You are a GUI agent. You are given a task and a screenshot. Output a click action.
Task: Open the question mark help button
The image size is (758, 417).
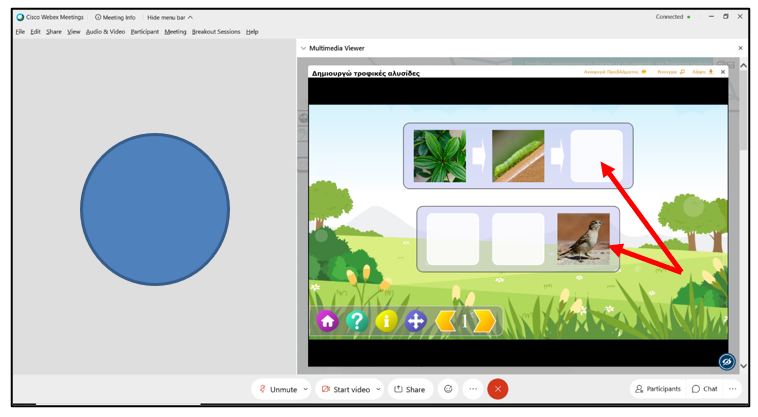[x=357, y=321]
